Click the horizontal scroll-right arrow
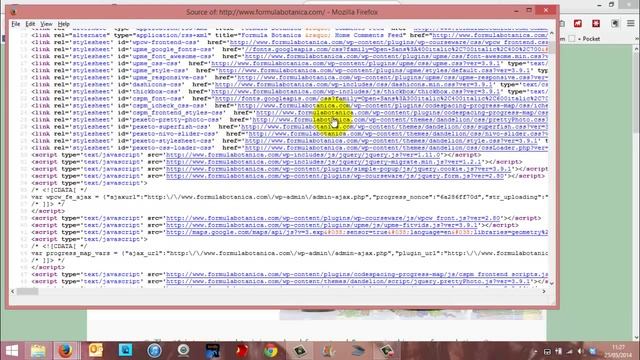The width and height of the screenshot is (640, 360). 544,291
